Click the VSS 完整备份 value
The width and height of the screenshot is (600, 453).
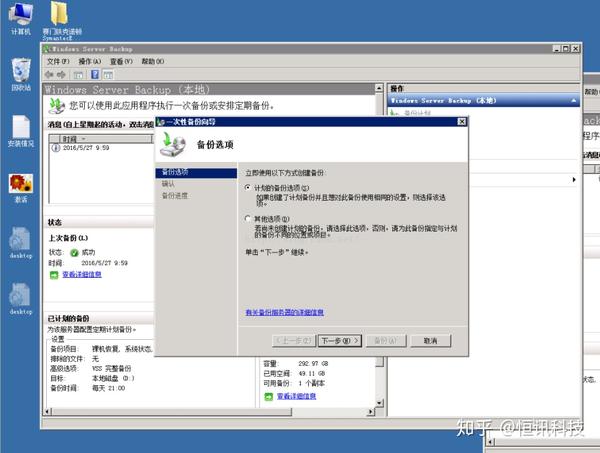pyautogui.click(x=111, y=368)
